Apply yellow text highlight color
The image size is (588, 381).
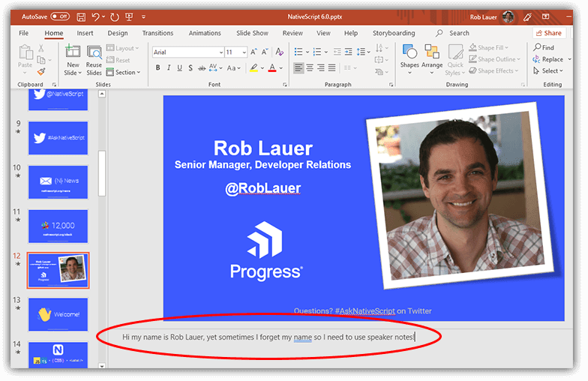coord(253,67)
